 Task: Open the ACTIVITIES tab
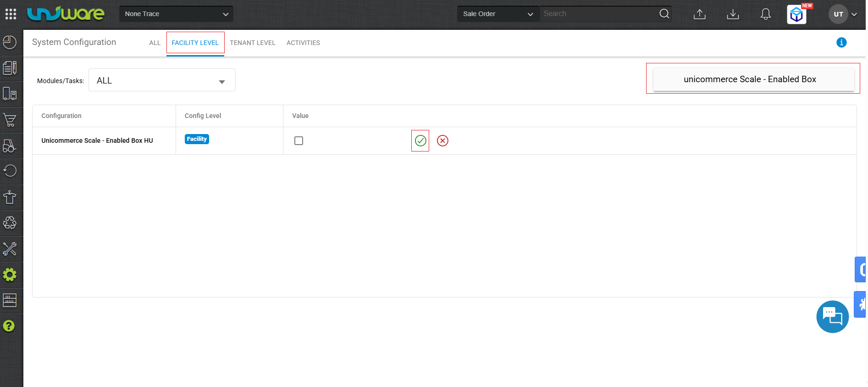tap(303, 43)
